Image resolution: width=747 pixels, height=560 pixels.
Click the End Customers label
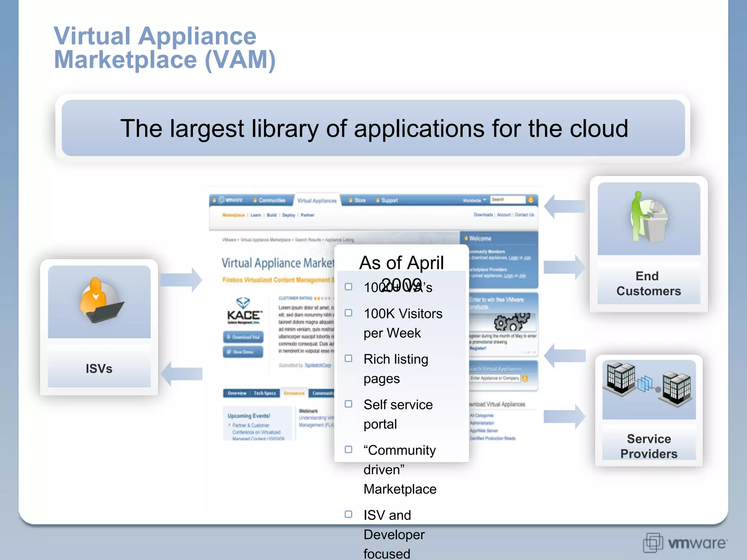tap(649, 284)
